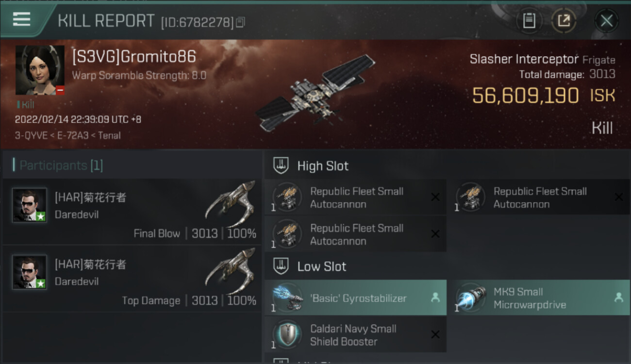Close the kill report window
Screen dimensions: 631x364
click(606, 21)
